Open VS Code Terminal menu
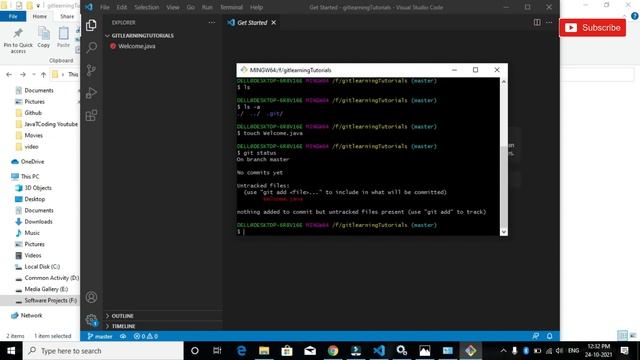 click(231, 7)
